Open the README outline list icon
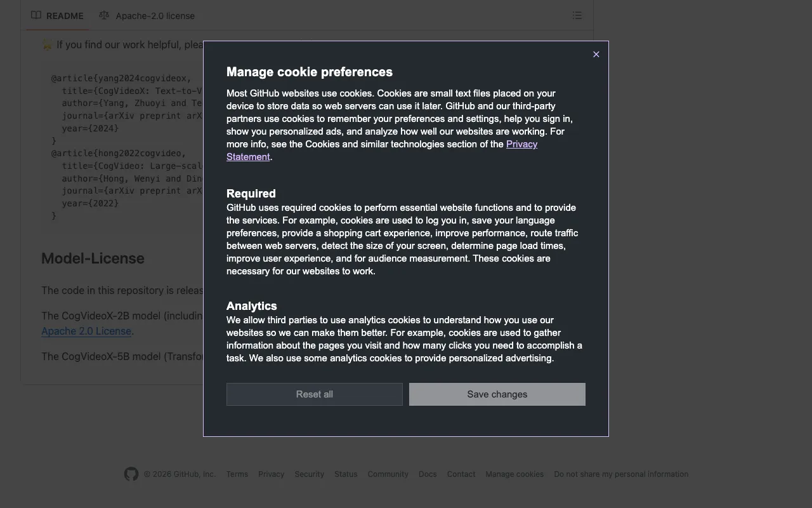The image size is (812, 508). [577, 15]
